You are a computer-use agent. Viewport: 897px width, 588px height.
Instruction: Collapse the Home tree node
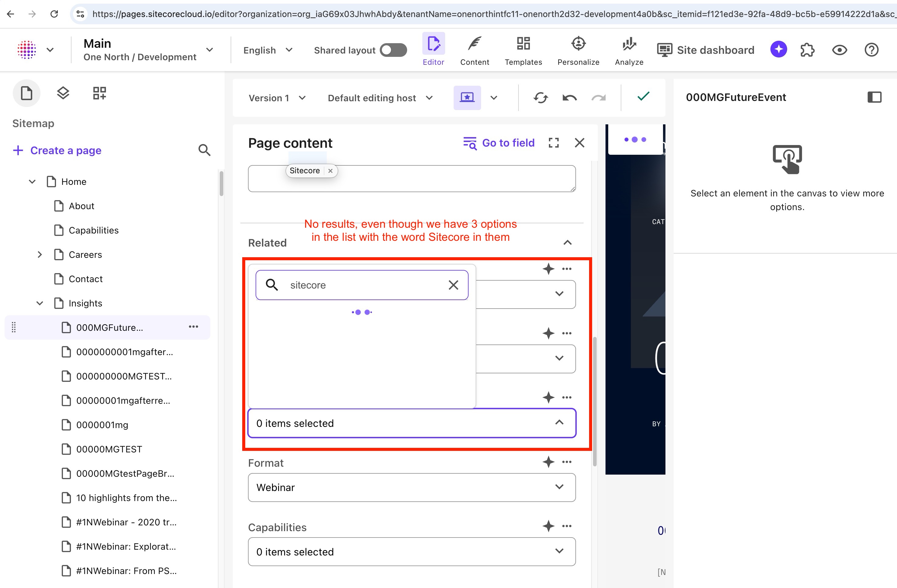tap(33, 182)
